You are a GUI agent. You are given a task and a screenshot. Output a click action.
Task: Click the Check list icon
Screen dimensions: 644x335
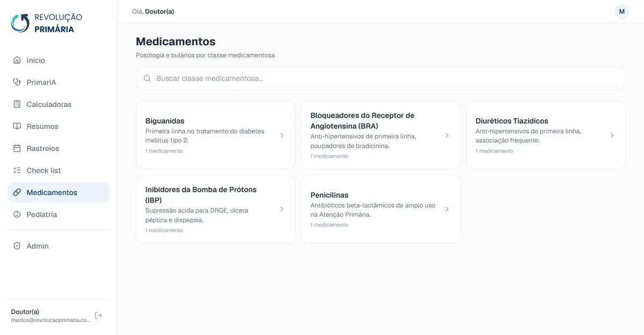[x=17, y=170]
